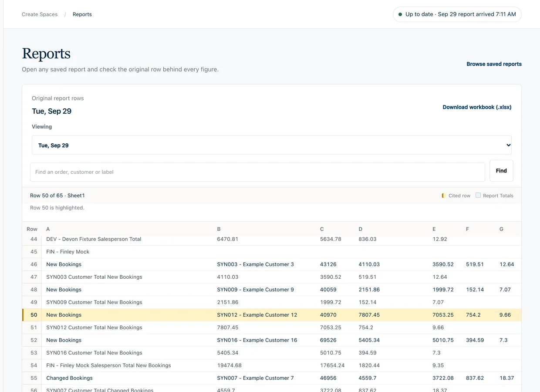Click the dropdown chevron for Tue, Sep 29
Image resolution: width=540 pixels, height=392 pixels.
[x=508, y=145]
